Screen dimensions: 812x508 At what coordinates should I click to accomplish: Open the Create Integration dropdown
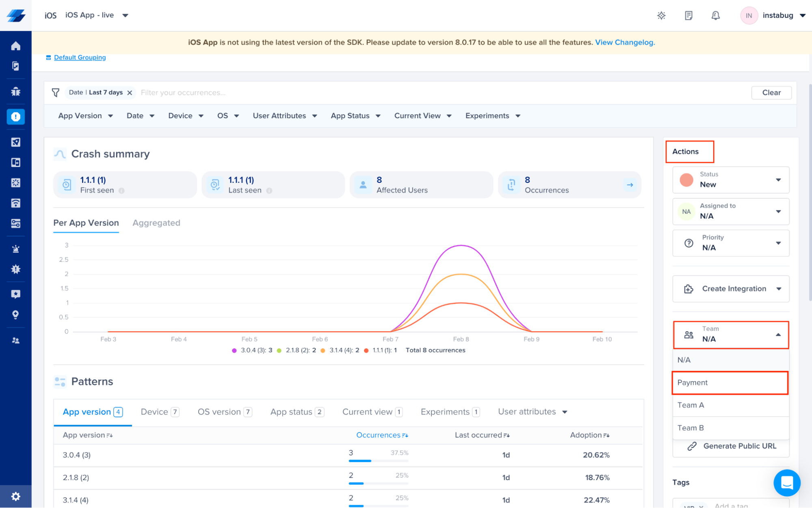pyautogui.click(x=730, y=289)
